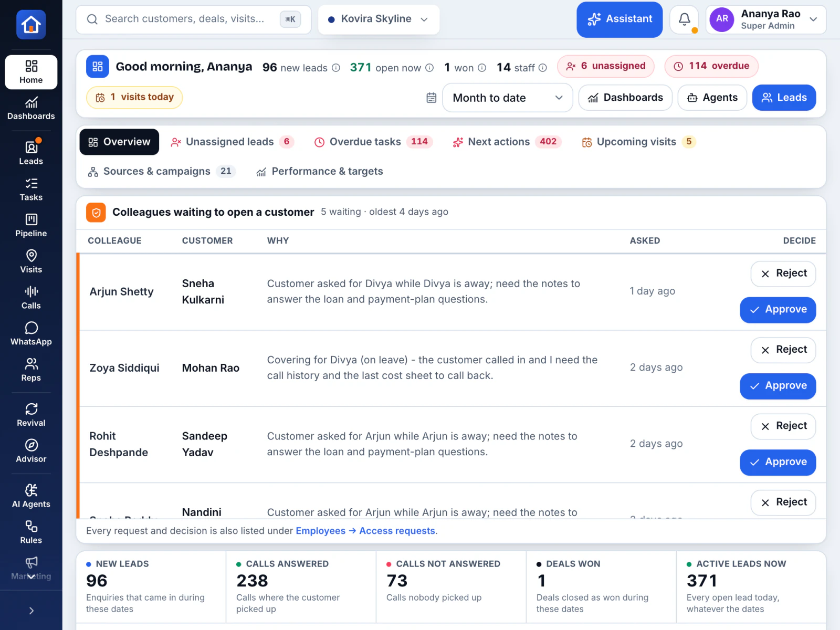Open Calls in the sidebar
The height and width of the screenshot is (630, 840).
pyautogui.click(x=31, y=298)
